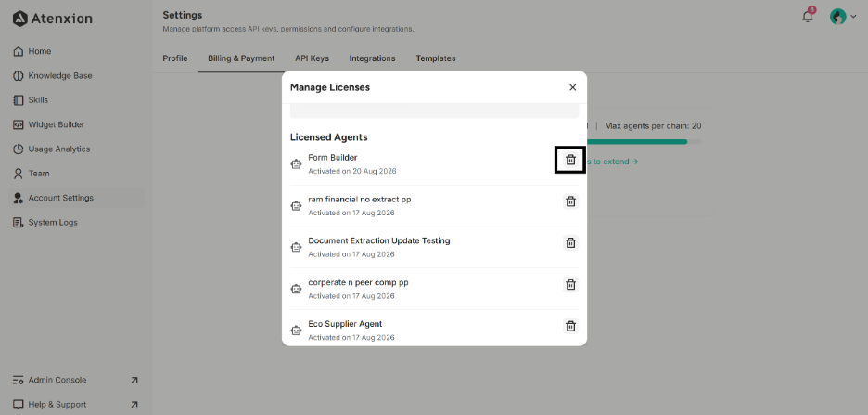The width and height of the screenshot is (868, 415).
Task: Click the Team person icon
Action: 19,174
